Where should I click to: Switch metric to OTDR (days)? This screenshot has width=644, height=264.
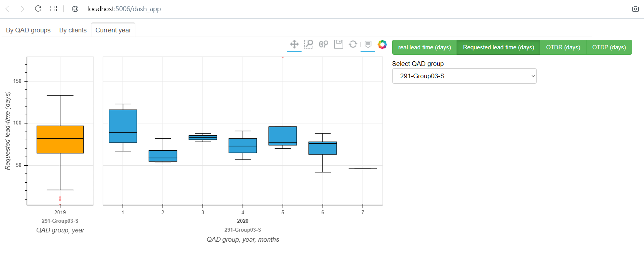tap(563, 47)
